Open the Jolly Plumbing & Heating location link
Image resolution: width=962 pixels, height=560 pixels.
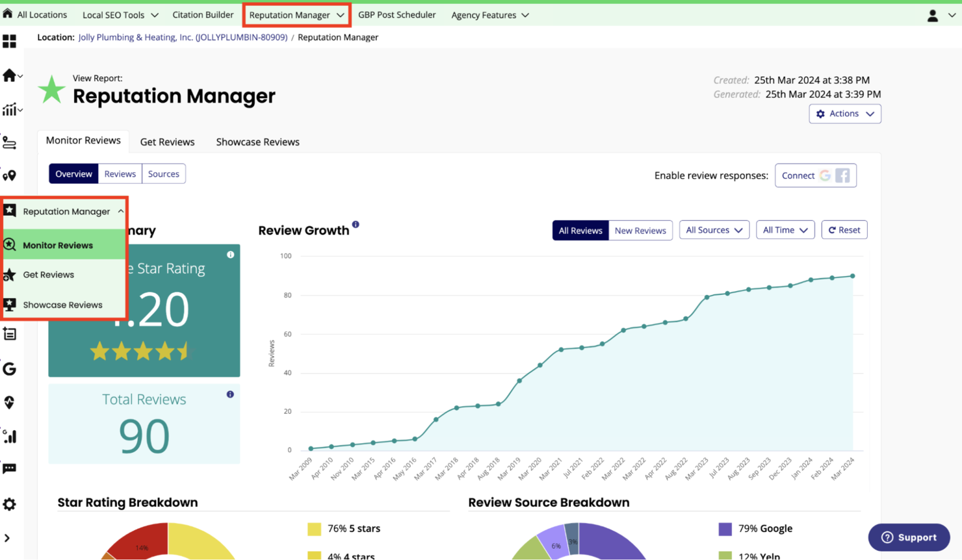click(x=183, y=37)
